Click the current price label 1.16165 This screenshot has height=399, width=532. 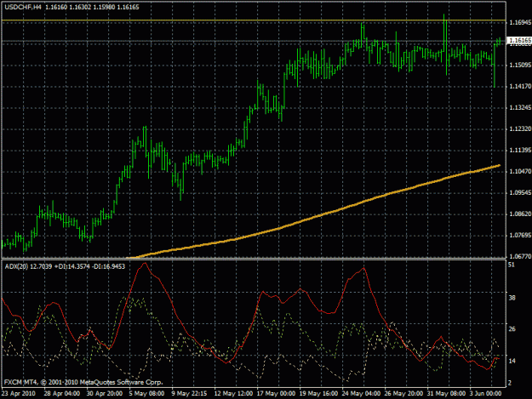tap(519, 40)
